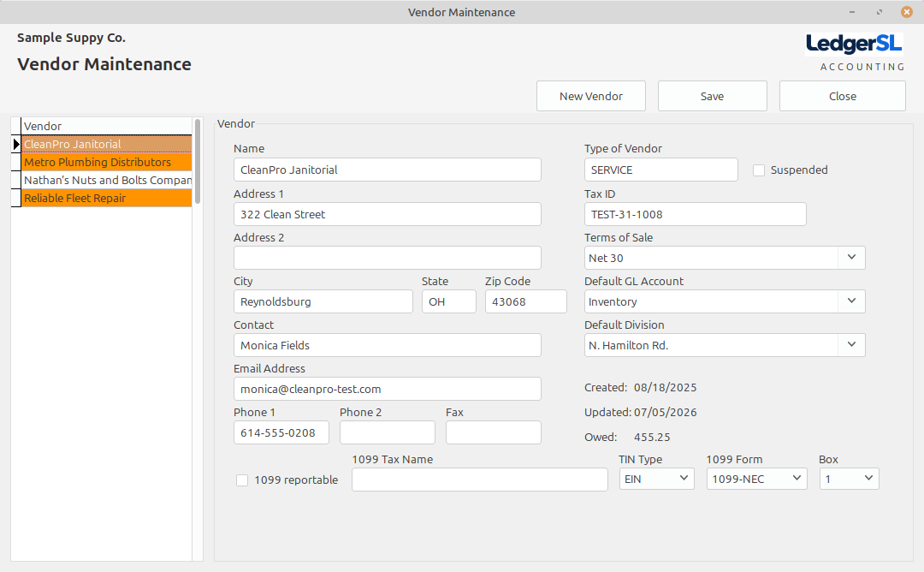Select Reliable Fleet Repair vendor row
924x572 pixels.
(x=107, y=198)
